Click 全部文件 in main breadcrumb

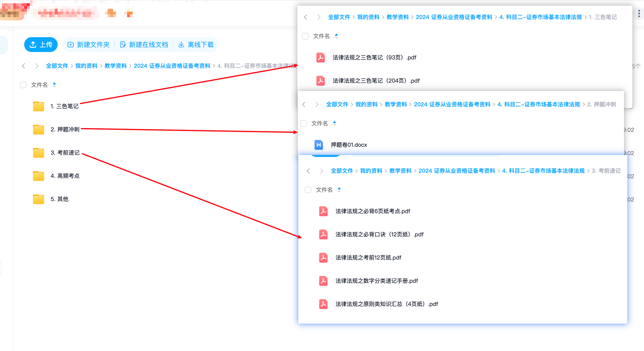pyautogui.click(x=57, y=66)
